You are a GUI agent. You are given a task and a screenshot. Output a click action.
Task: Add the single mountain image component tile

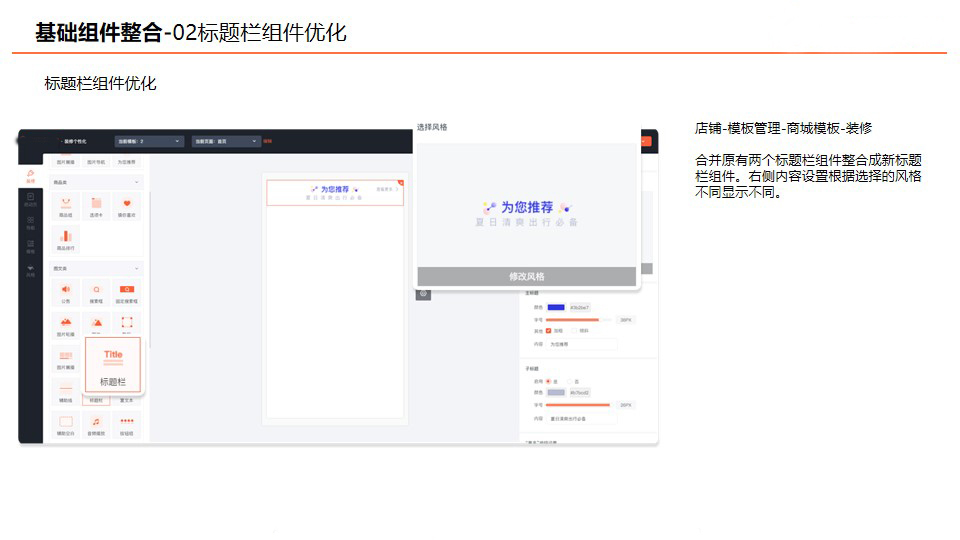coord(96,324)
